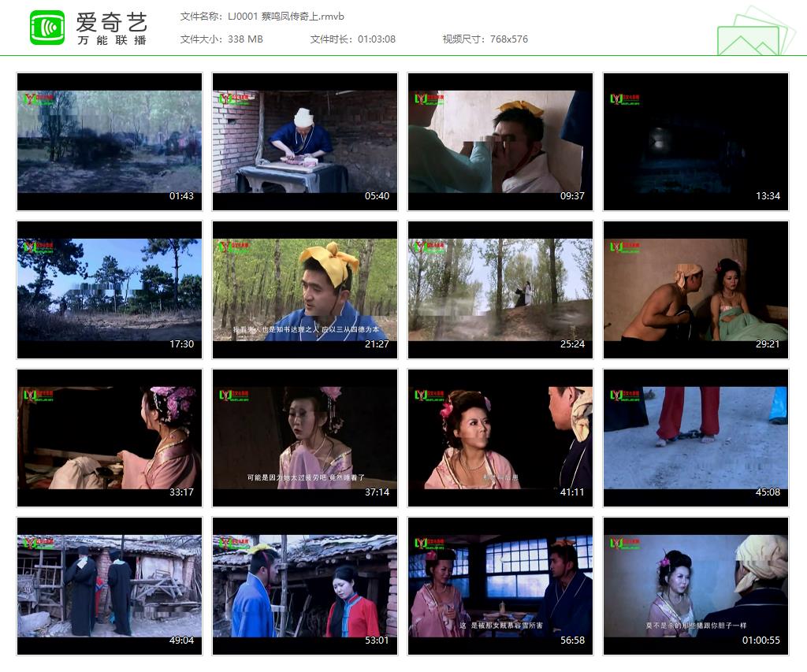Click the dark 13:34 thumbnail

point(696,142)
